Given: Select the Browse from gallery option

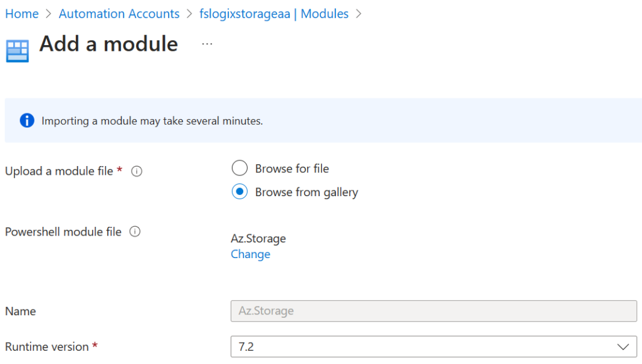Looking at the screenshot, I should pyautogui.click(x=239, y=192).
